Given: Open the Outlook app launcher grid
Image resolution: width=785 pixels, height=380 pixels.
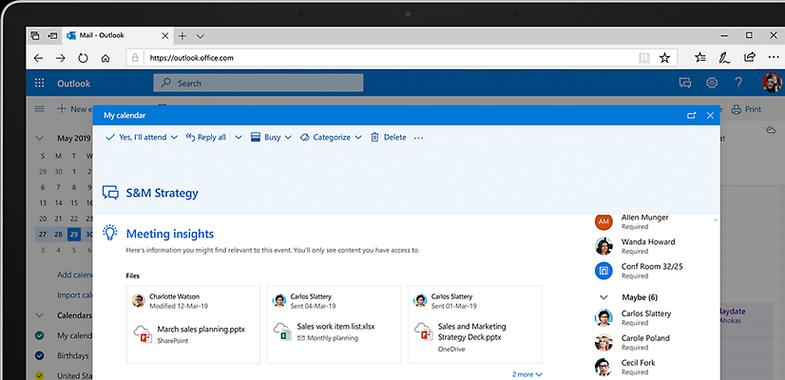Looking at the screenshot, I should pyautogui.click(x=39, y=83).
